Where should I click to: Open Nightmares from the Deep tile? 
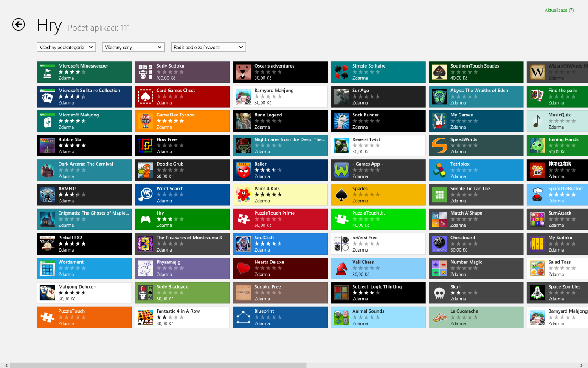280,146
